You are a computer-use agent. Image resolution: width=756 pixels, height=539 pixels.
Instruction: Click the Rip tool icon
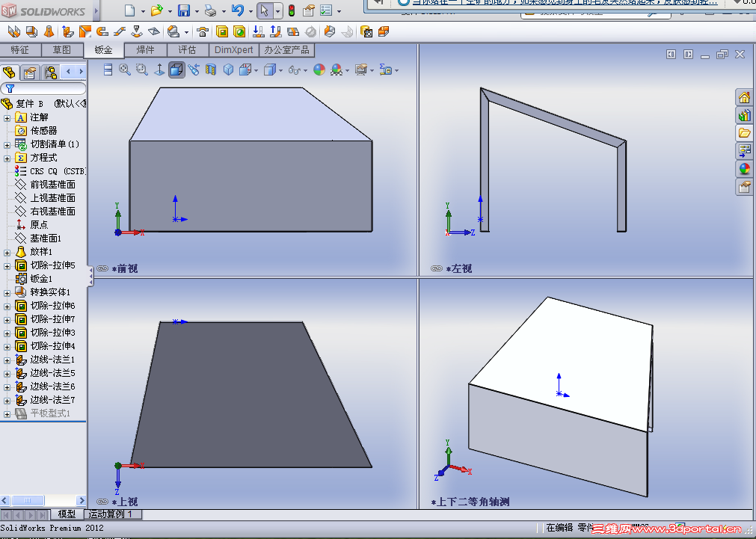click(x=330, y=32)
